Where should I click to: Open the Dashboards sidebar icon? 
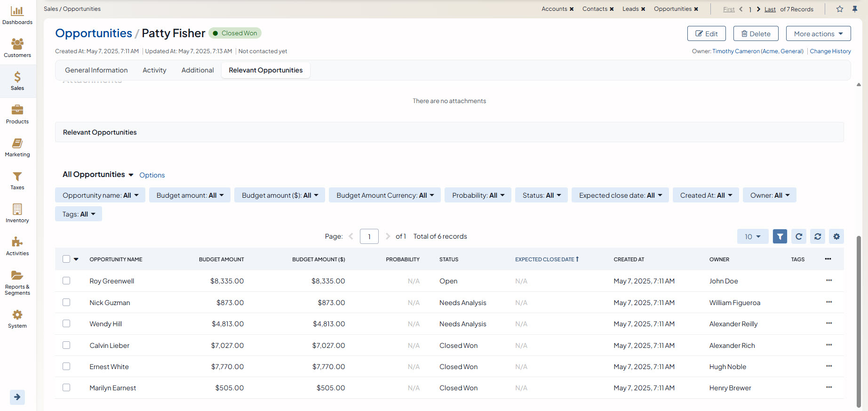(17, 15)
